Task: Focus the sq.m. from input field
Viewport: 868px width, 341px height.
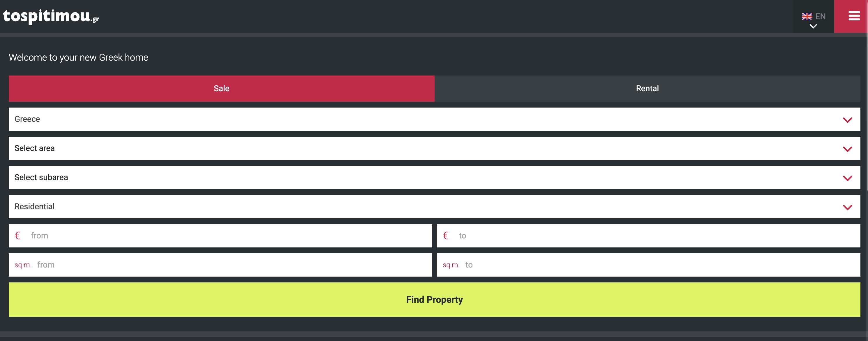Action: 232,265
